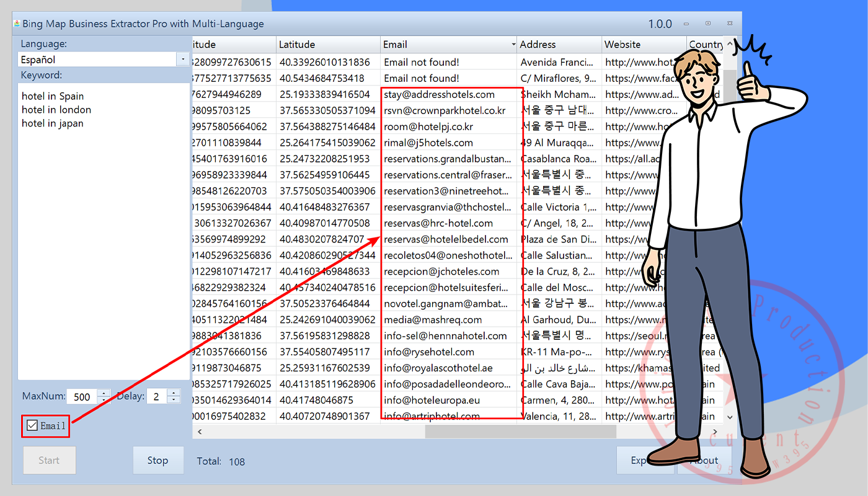This screenshot has width=868, height=496.
Task: Select the address cell 'Casablanca Roa...'
Action: tap(560, 159)
